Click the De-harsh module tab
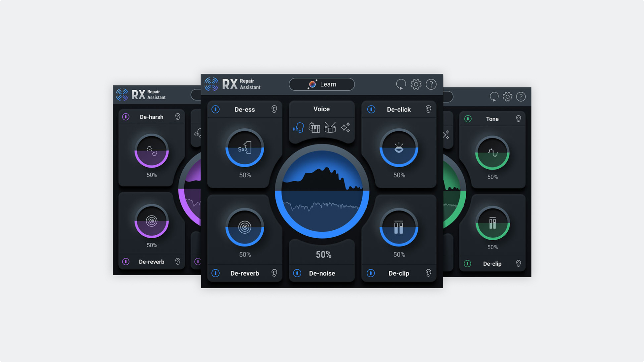This screenshot has width=644, height=362. pyautogui.click(x=152, y=117)
